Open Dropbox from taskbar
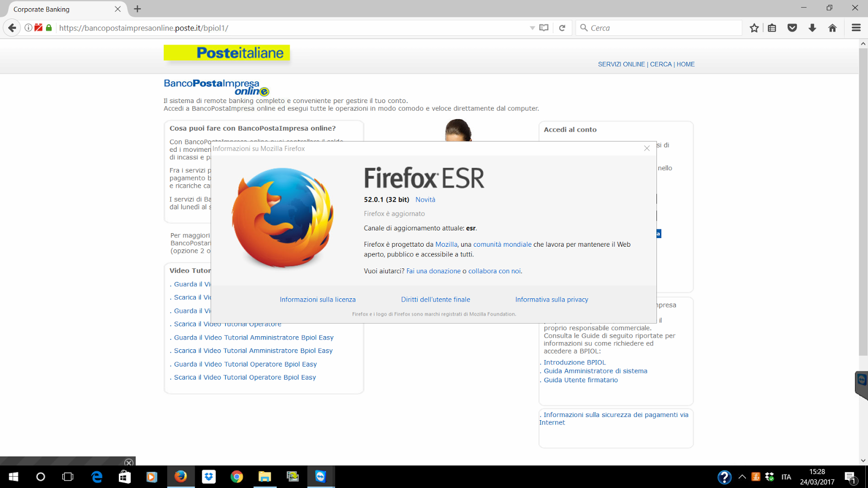 click(x=209, y=477)
